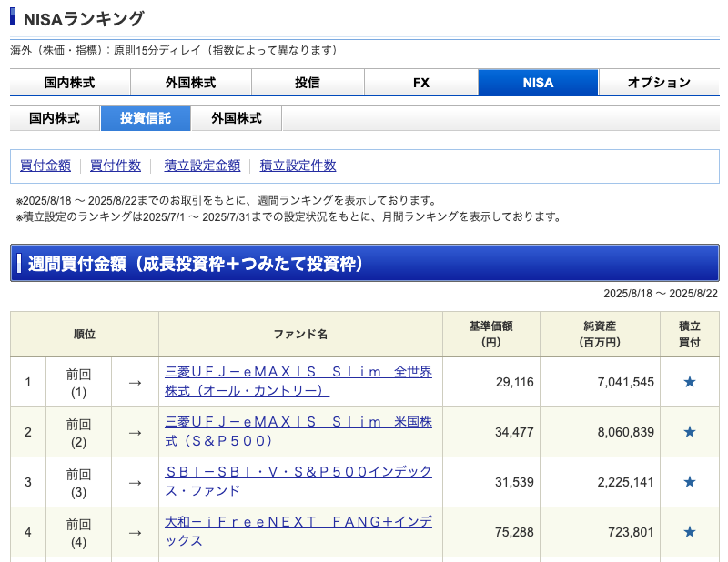Click the ファンド名 column header
The height and width of the screenshot is (562, 728).
click(301, 334)
